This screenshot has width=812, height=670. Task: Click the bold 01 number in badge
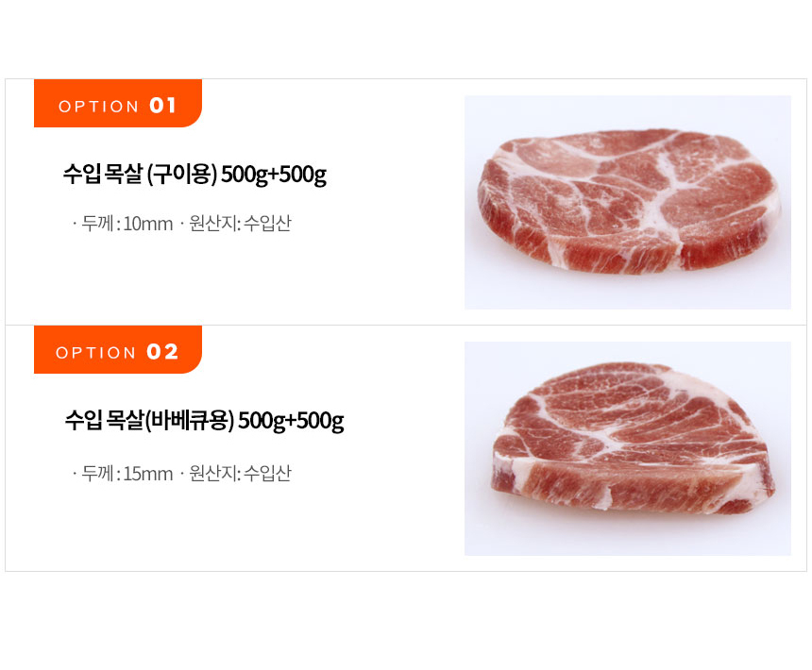(163, 106)
